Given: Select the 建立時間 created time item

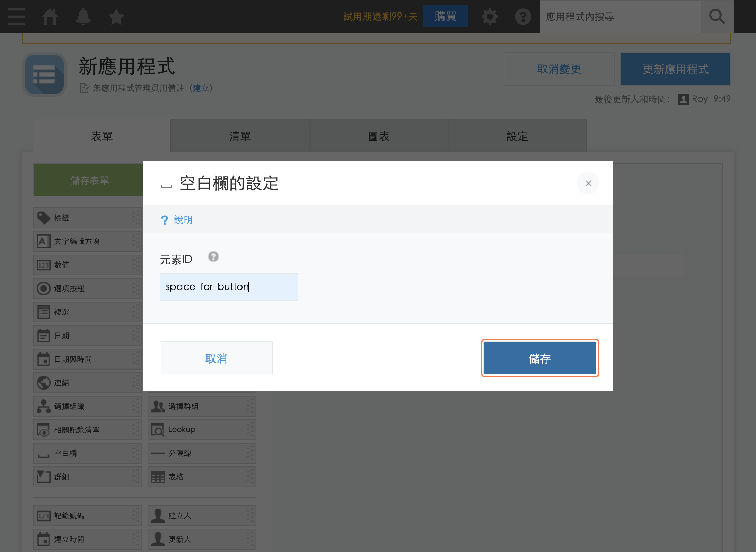Looking at the screenshot, I should click(x=88, y=539).
